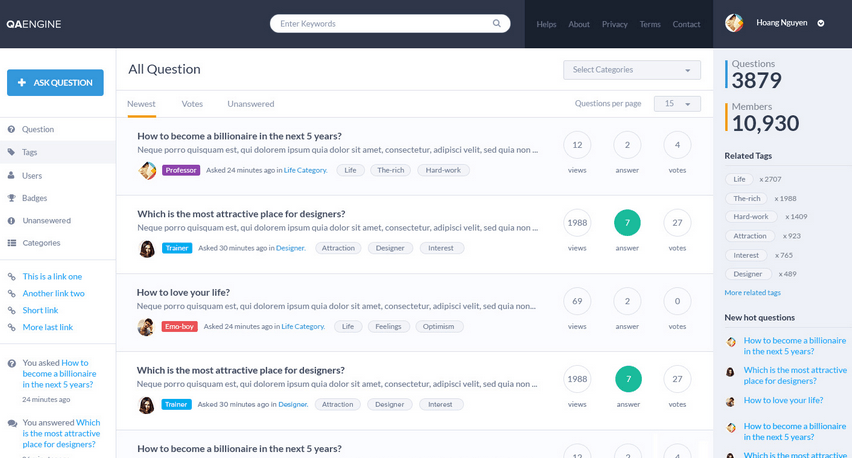Click the 0 votes circle
Image resolution: width=852 pixels, height=458 pixels.
(677, 301)
